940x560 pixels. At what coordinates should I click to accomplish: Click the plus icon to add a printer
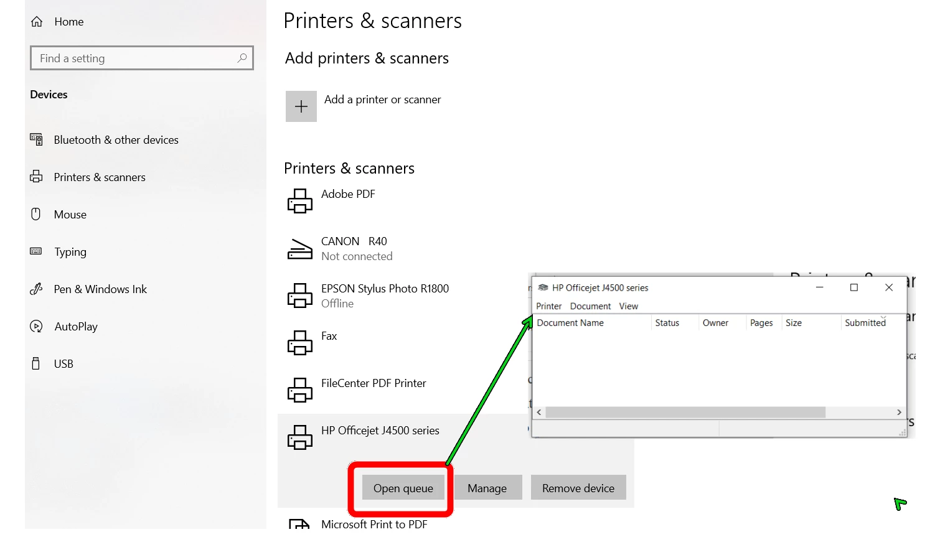click(x=301, y=106)
